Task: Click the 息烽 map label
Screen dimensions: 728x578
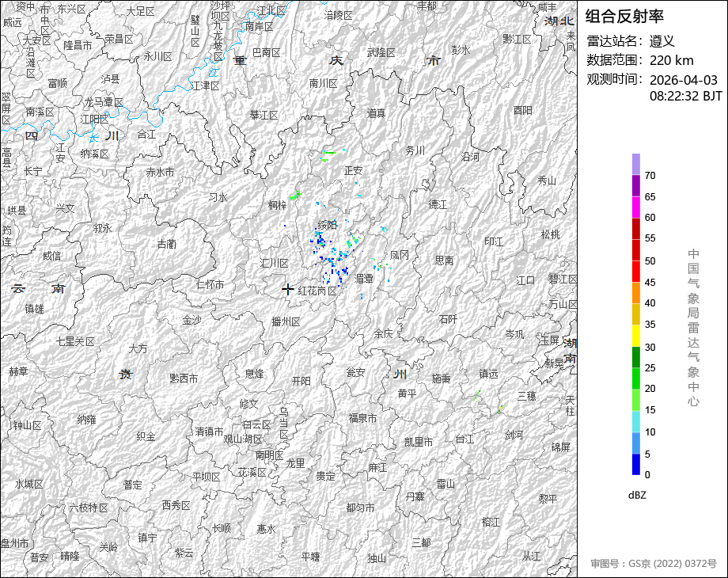Action: click(255, 373)
